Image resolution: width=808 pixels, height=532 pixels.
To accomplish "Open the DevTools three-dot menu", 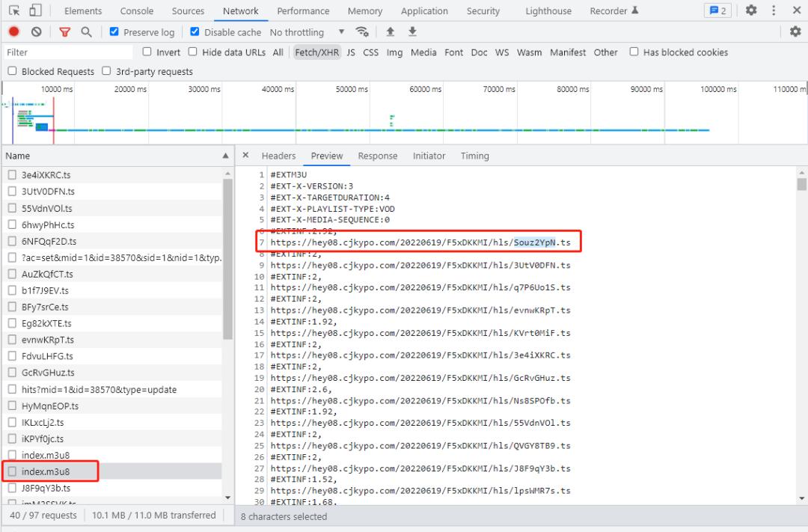I will pos(774,10).
